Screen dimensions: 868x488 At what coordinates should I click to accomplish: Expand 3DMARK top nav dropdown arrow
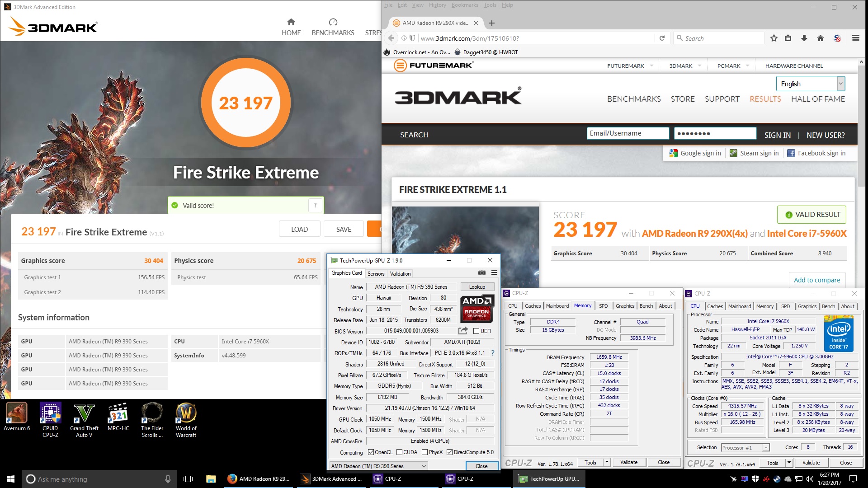(x=699, y=66)
